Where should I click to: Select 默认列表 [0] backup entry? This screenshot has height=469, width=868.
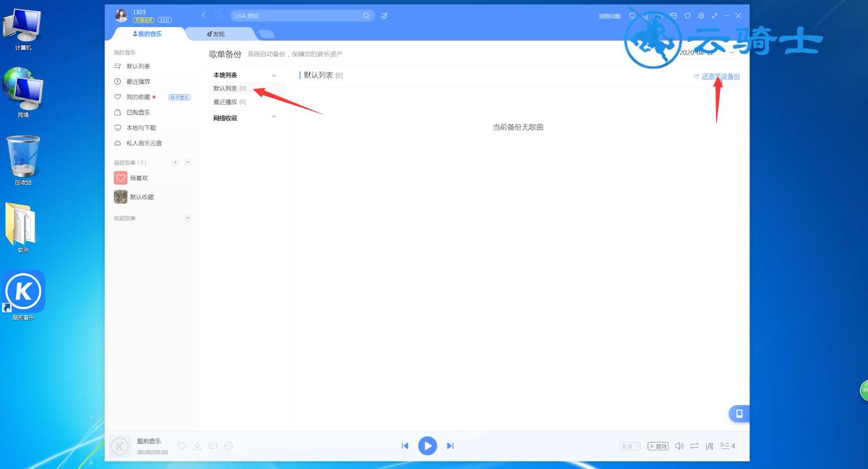pyautogui.click(x=247, y=89)
